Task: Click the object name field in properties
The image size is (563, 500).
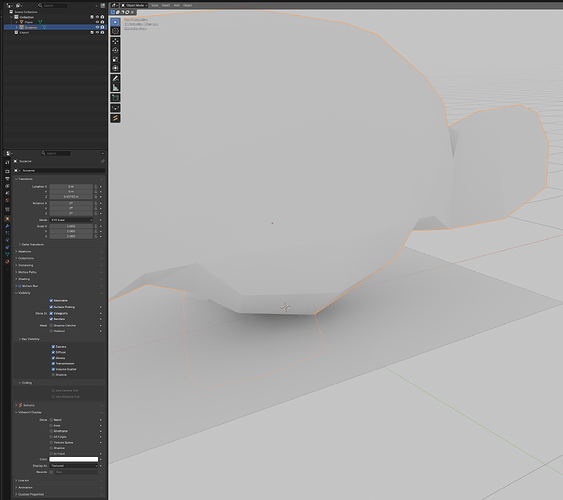Action: [63, 171]
